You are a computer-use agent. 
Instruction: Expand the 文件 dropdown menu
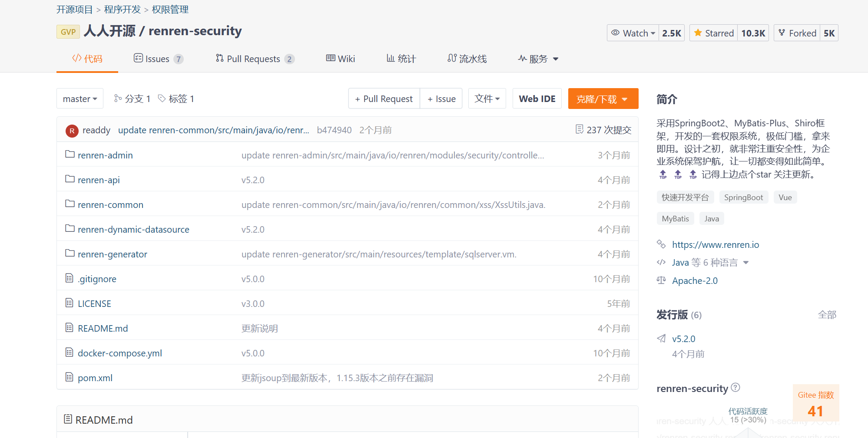pos(487,99)
